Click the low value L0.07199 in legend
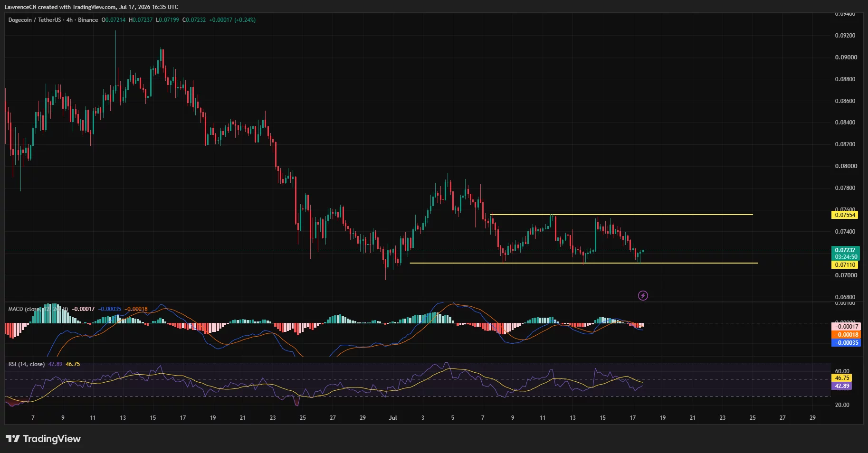This screenshot has width=868, height=453. [168, 20]
